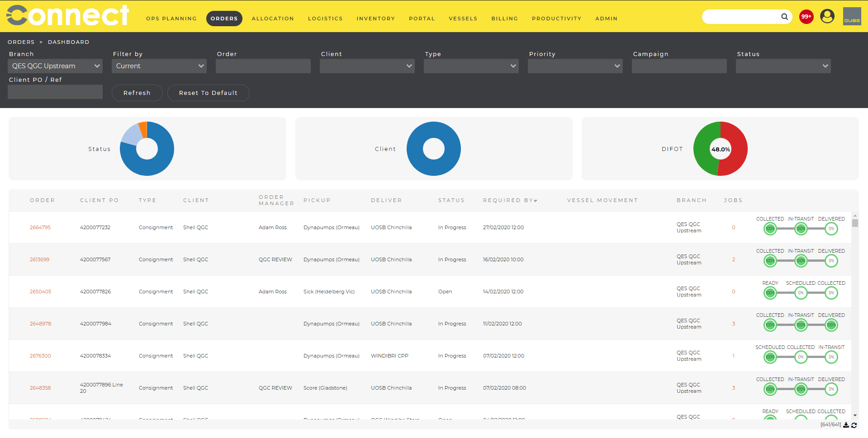Open the Inventory menu item
The image size is (868, 438).
[x=375, y=19]
